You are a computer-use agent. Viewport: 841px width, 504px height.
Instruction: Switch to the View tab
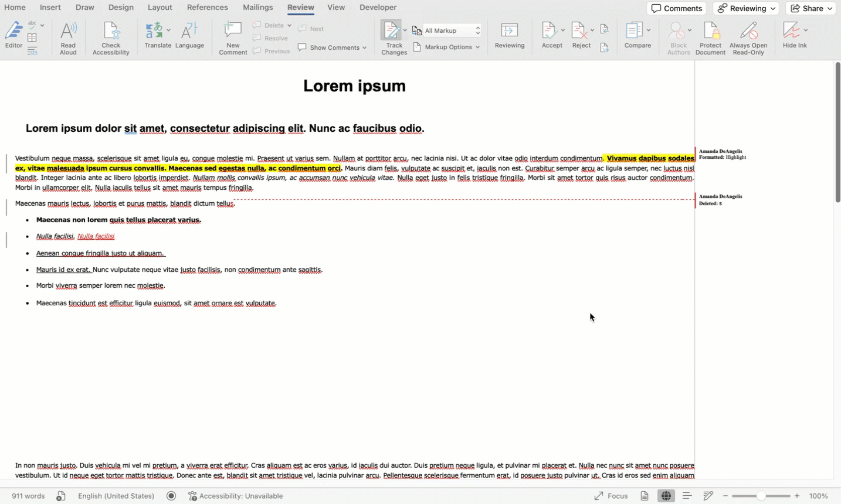pyautogui.click(x=336, y=8)
